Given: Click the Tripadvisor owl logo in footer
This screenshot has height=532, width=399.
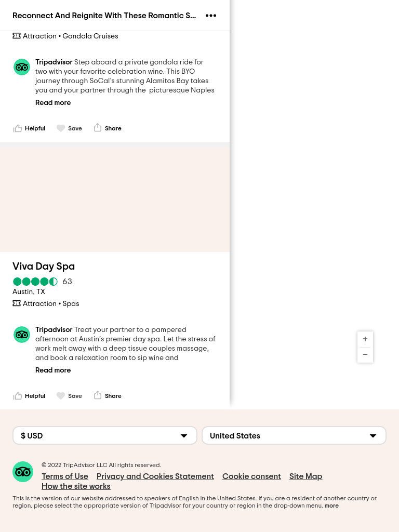Looking at the screenshot, I should (23, 472).
